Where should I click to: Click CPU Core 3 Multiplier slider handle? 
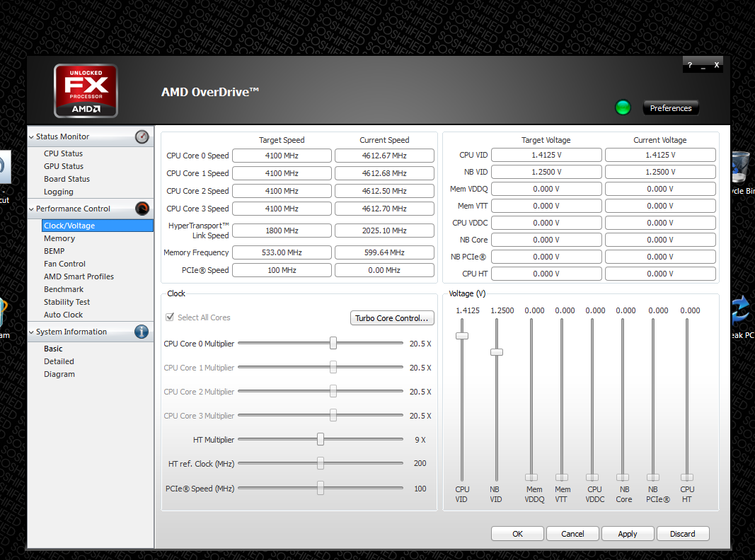(333, 415)
